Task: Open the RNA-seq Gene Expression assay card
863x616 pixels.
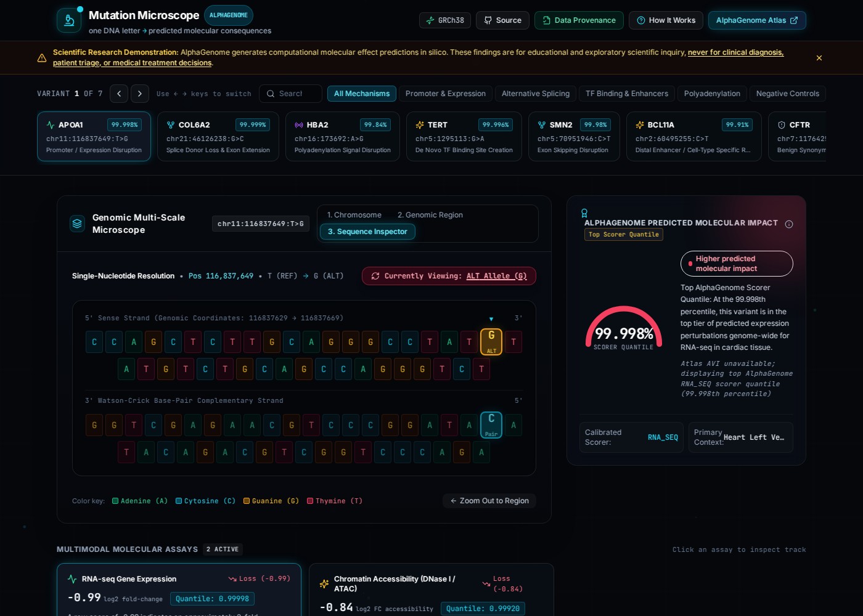Action: (x=179, y=590)
